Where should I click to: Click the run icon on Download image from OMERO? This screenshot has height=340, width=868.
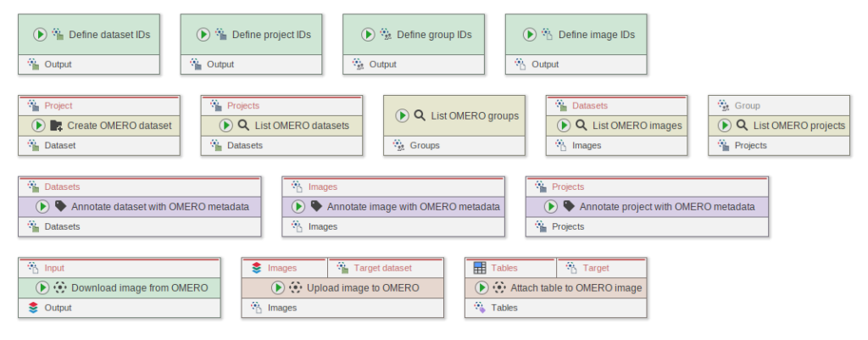tap(42, 287)
